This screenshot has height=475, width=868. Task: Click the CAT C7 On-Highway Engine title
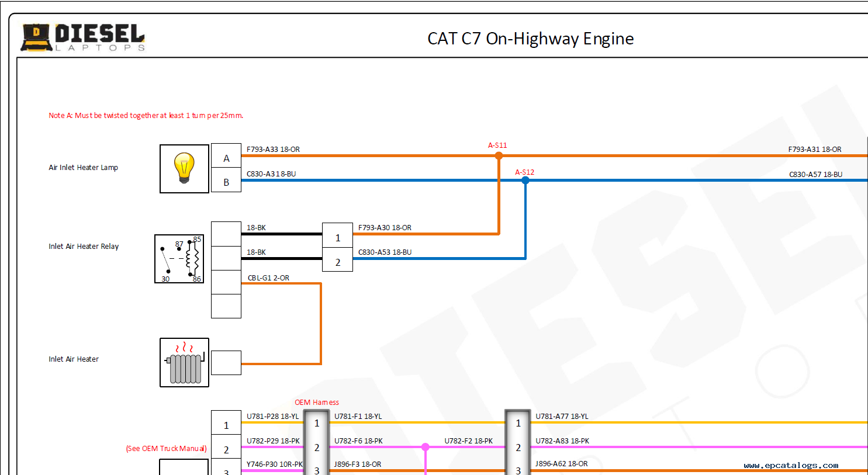click(x=530, y=39)
